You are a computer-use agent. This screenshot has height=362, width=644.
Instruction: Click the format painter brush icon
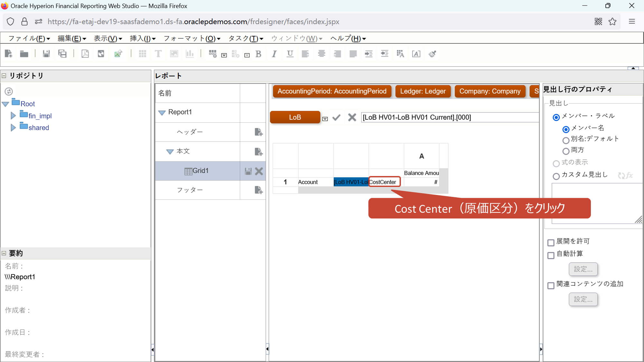[432, 54]
